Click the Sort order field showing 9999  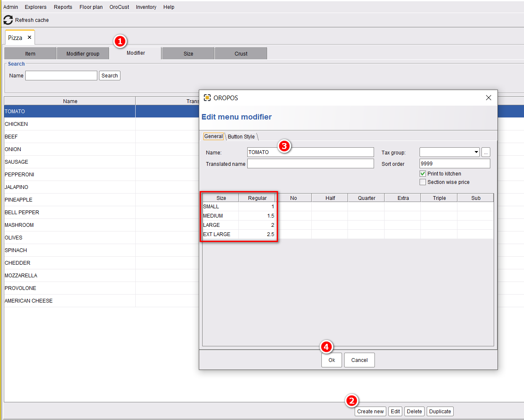point(455,164)
